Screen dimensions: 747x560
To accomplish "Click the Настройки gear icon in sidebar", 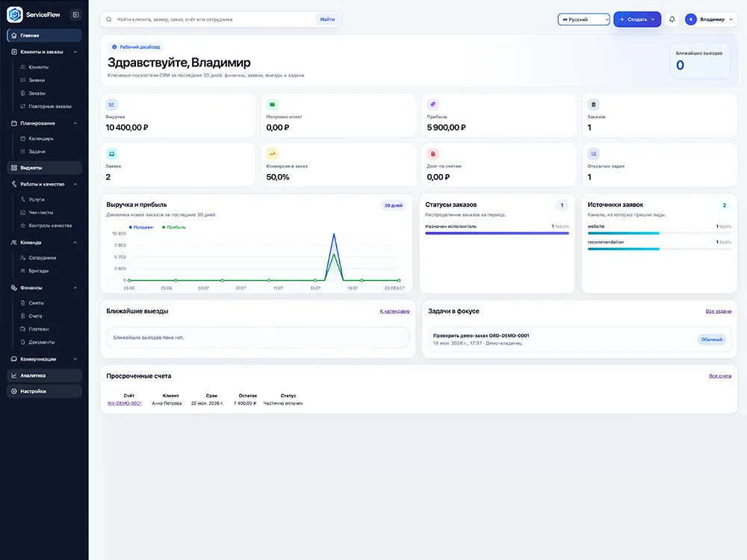I will click(x=13, y=391).
